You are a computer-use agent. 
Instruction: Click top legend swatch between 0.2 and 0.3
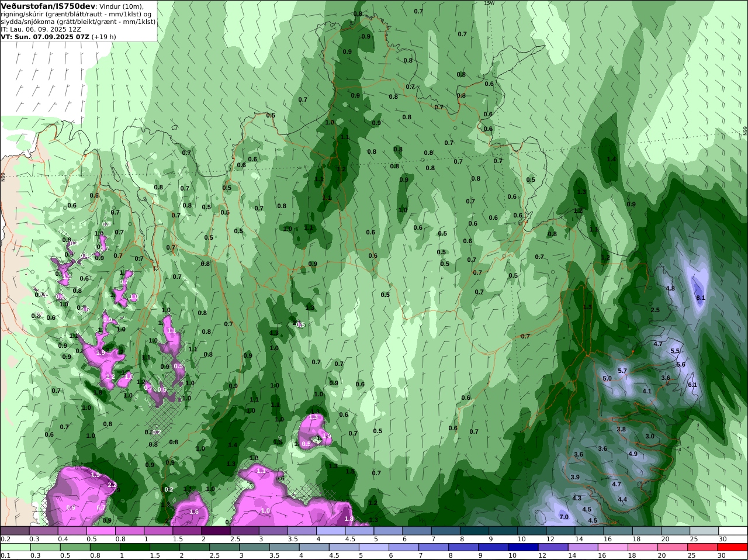(15, 530)
